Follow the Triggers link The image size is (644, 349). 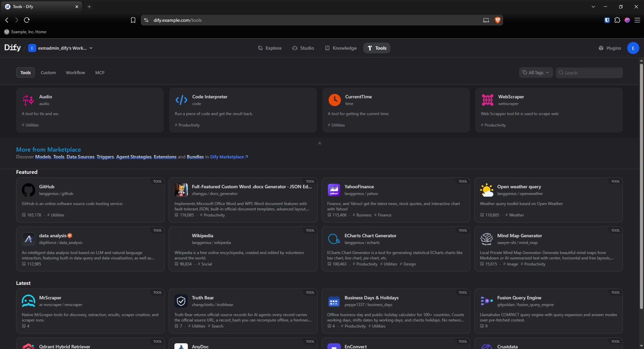click(105, 157)
